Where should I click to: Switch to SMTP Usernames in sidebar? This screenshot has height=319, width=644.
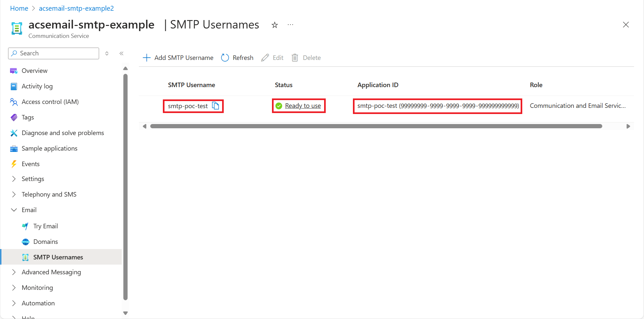pyautogui.click(x=58, y=257)
